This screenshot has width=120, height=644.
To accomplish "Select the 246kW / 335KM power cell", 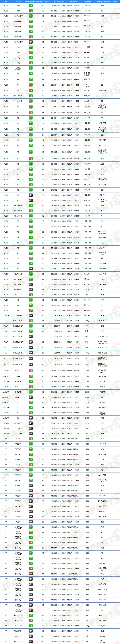I will (x=73, y=626).
